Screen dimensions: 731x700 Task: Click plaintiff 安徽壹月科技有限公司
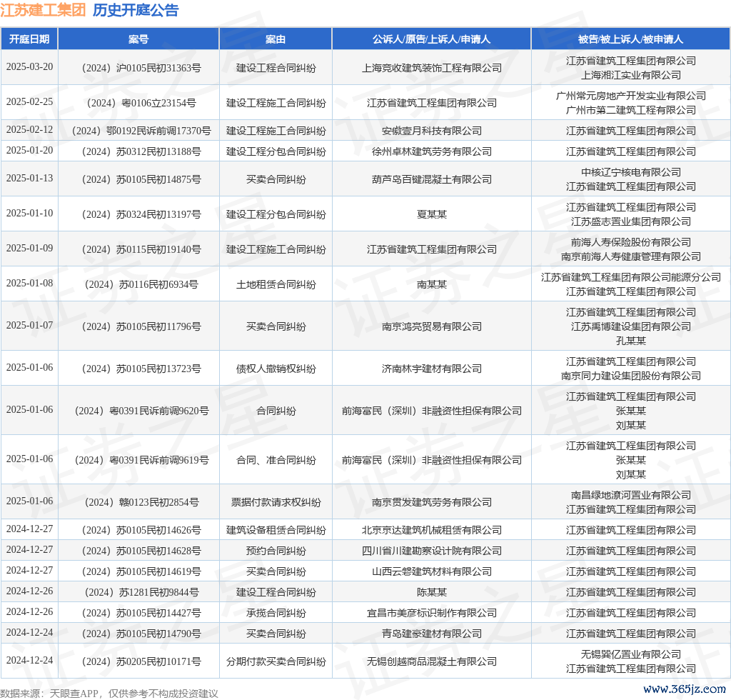[432, 131]
